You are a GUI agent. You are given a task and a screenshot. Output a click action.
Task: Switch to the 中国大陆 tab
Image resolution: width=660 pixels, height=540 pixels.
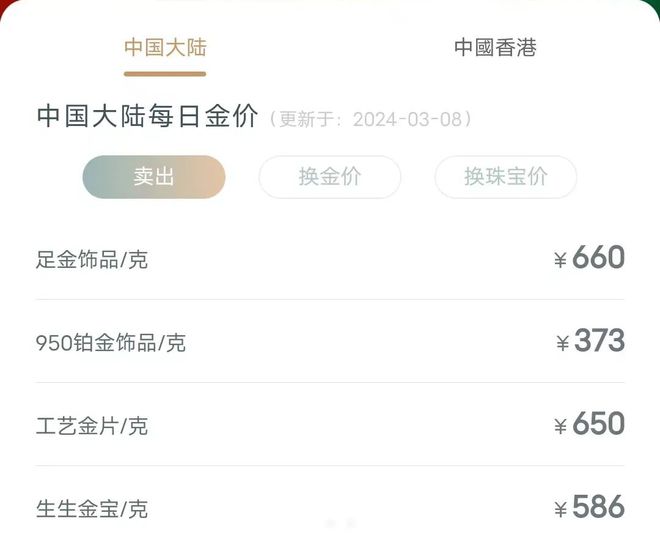point(165,47)
